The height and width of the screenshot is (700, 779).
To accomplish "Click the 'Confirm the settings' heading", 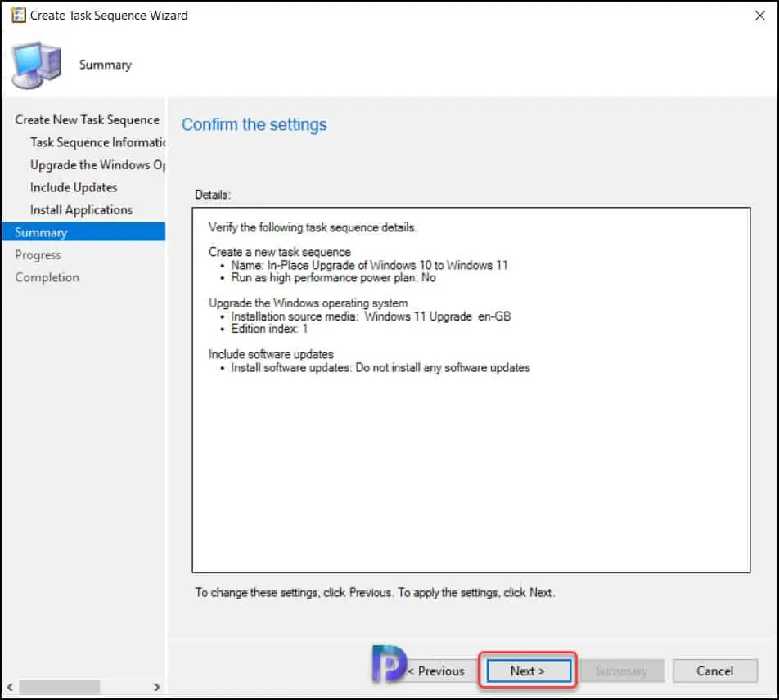I will pyautogui.click(x=254, y=124).
